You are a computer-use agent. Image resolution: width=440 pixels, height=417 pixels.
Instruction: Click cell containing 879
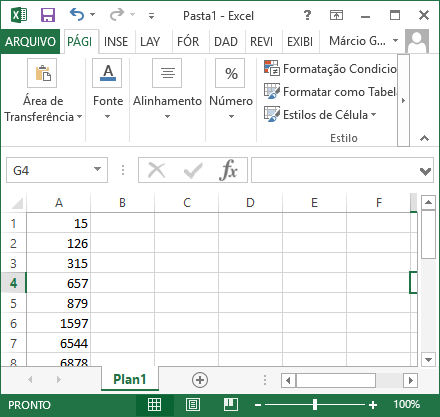click(x=59, y=303)
